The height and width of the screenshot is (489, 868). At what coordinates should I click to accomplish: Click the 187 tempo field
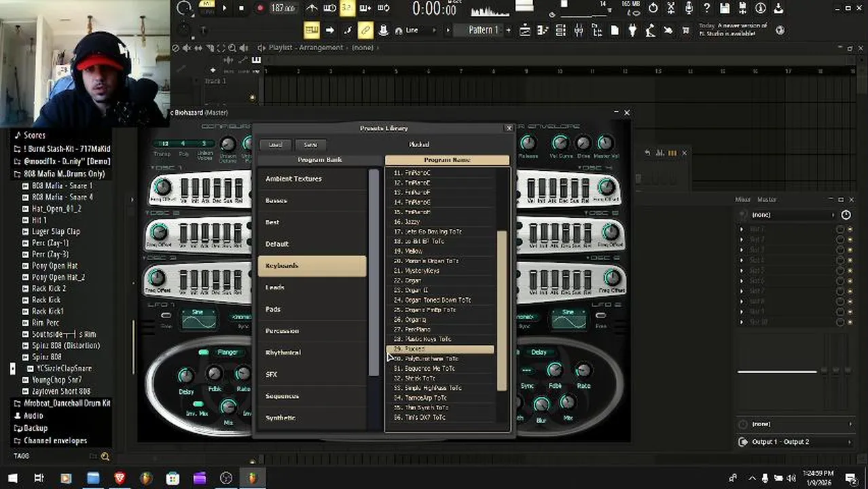pyautogui.click(x=282, y=8)
